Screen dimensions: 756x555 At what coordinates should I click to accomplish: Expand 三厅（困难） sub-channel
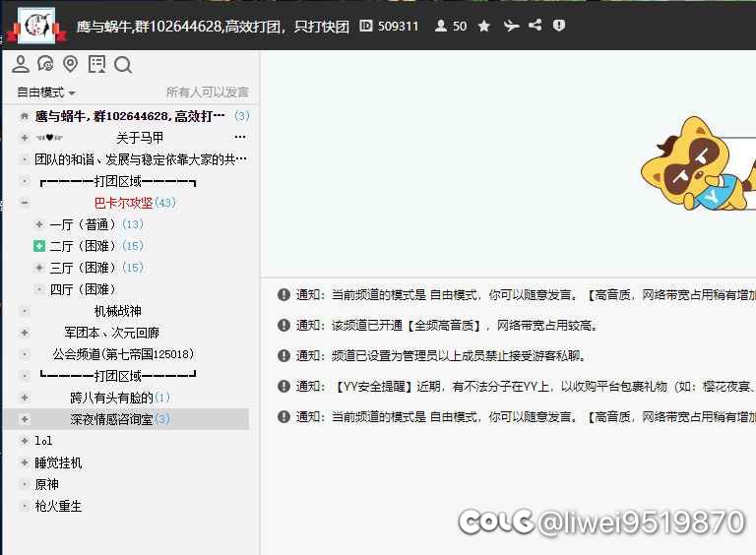[39, 268]
